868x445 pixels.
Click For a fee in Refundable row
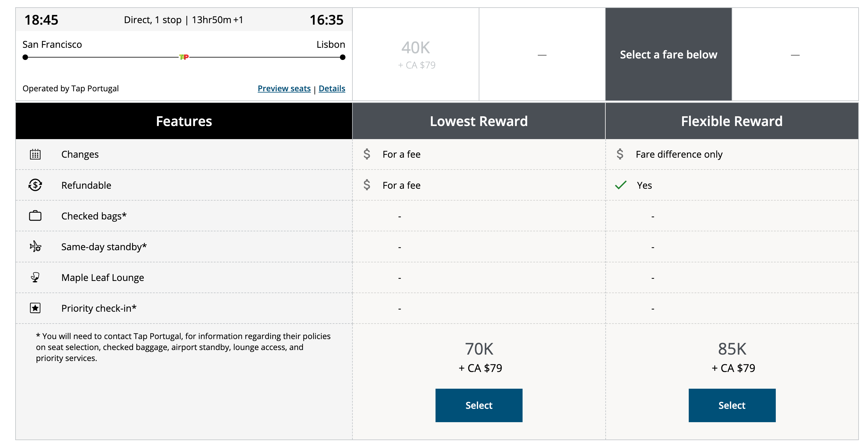(401, 185)
